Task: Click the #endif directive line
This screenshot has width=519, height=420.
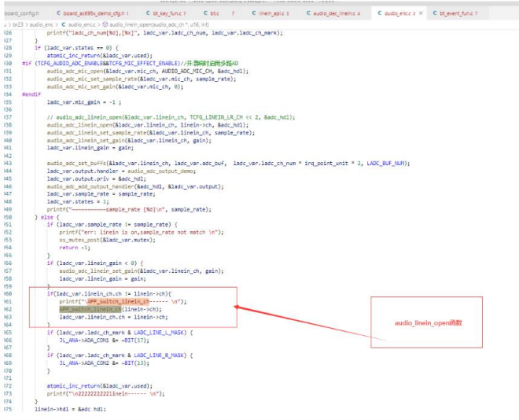Action: pyautogui.click(x=31, y=94)
